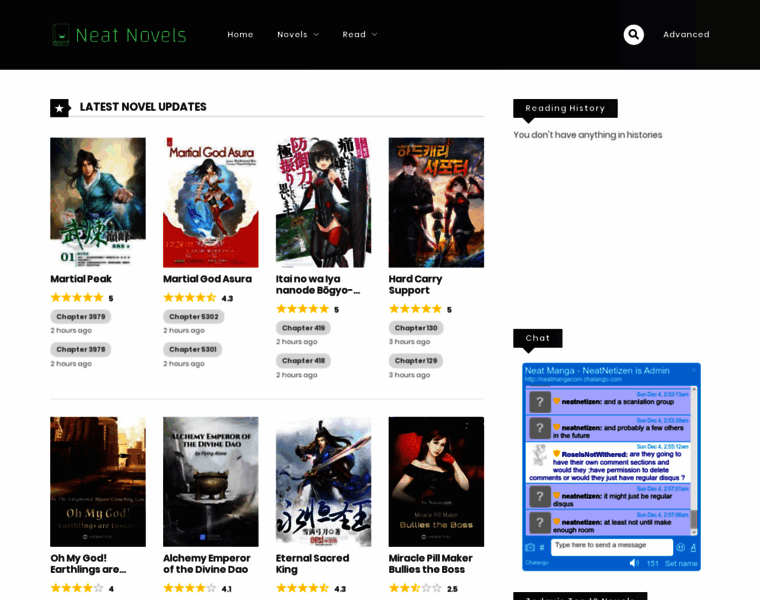Click the Neat Novels logo
The image size is (760, 600).
pos(119,35)
